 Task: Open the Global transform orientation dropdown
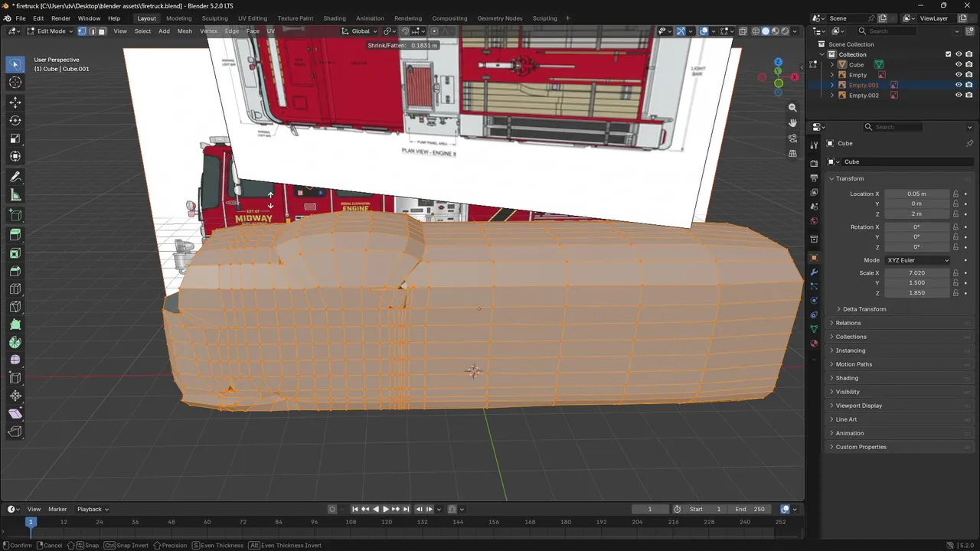point(360,31)
